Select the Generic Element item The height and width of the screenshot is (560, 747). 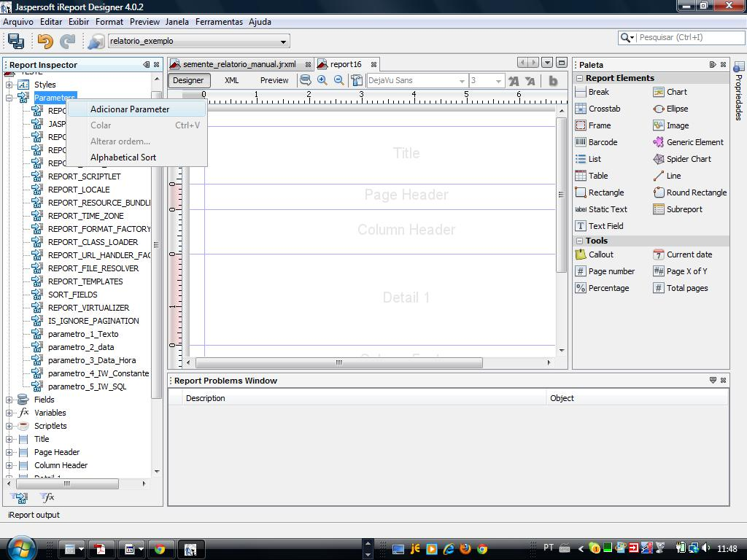click(x=688, y=142)
